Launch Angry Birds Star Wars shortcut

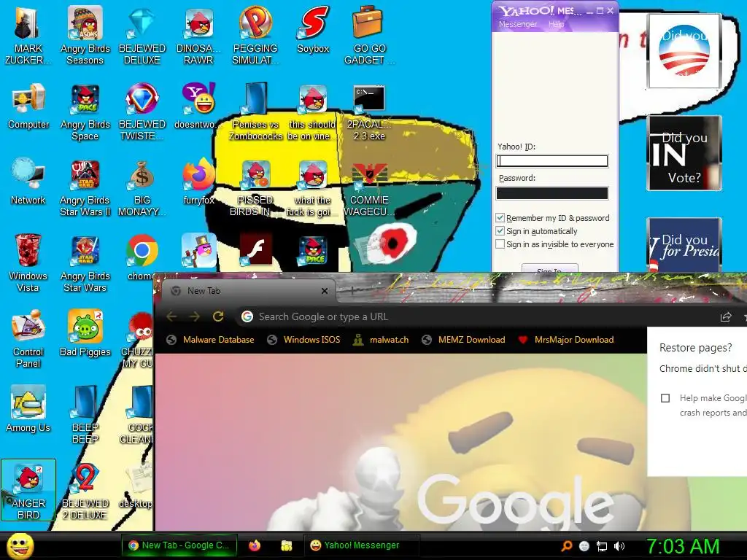(x=85, y=262)
